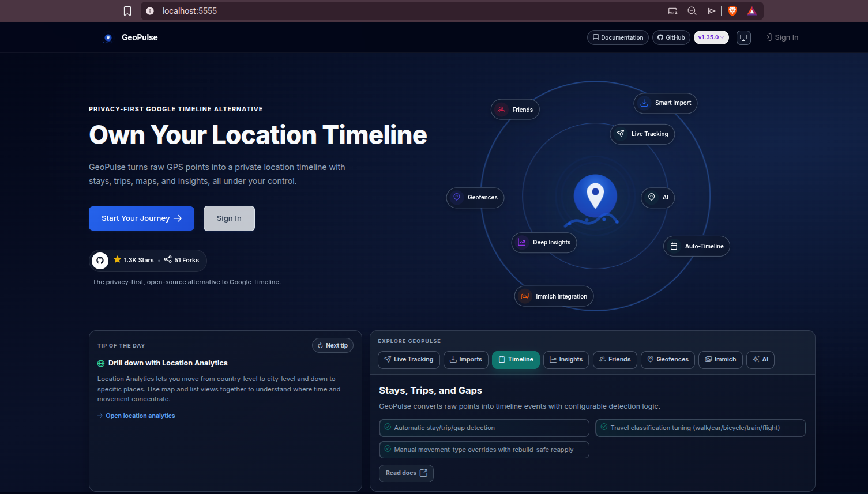This screenshot has width=868, height=494.
Task: Click the Stays, Trips, and Gaps heading
Action: 430,391
